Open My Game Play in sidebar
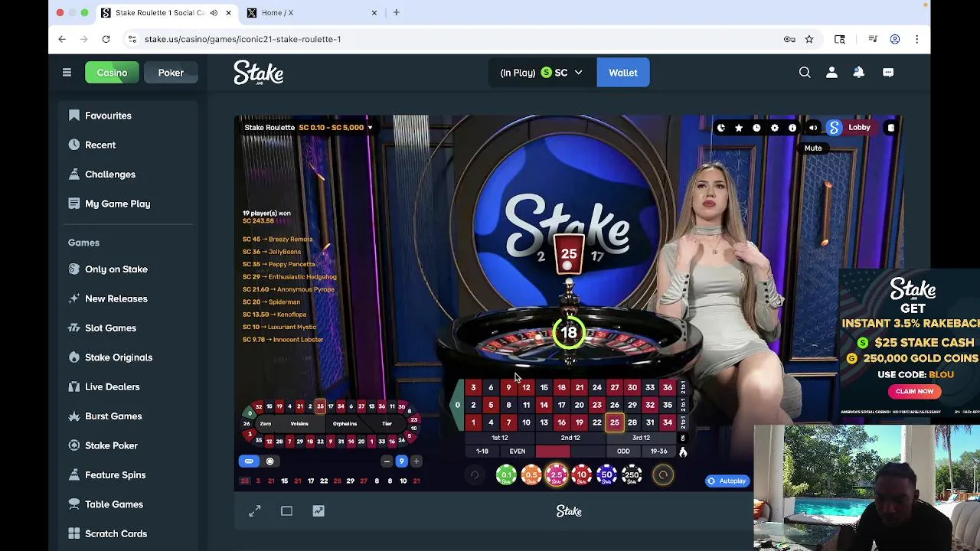980x551 pixels. [117, 204]
